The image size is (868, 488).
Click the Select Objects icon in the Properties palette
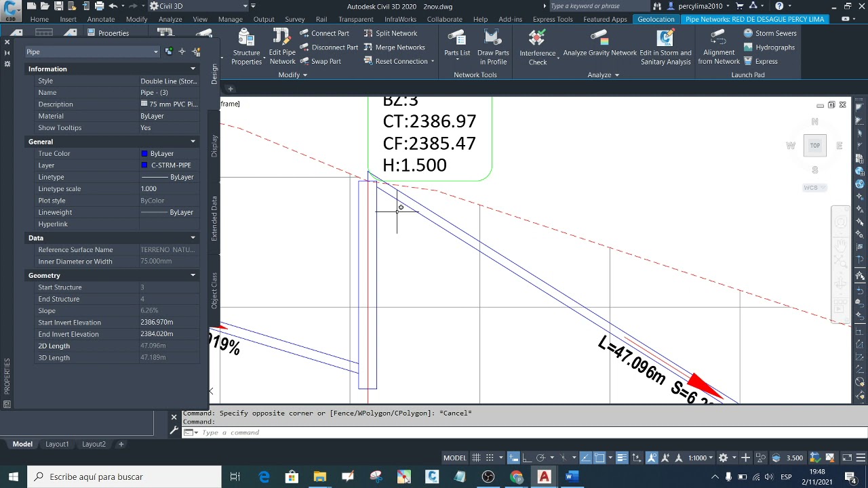pos(182,52)
